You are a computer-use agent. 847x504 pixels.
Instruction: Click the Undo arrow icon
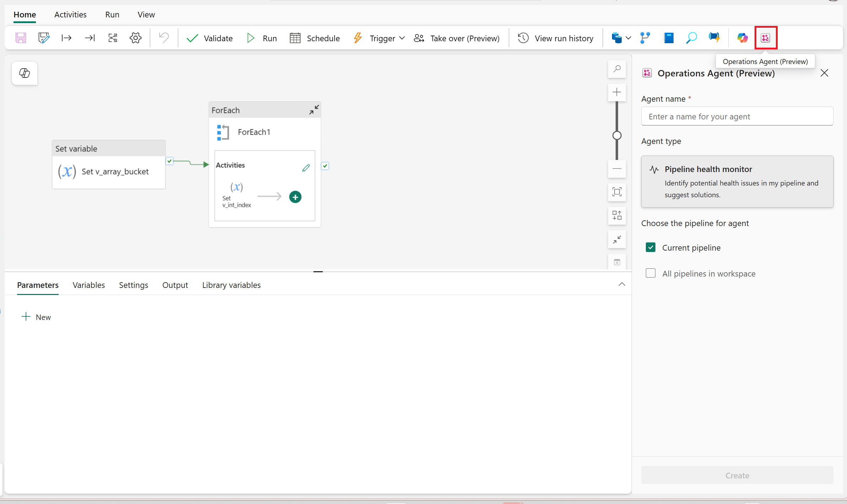(x=164, y=38)
